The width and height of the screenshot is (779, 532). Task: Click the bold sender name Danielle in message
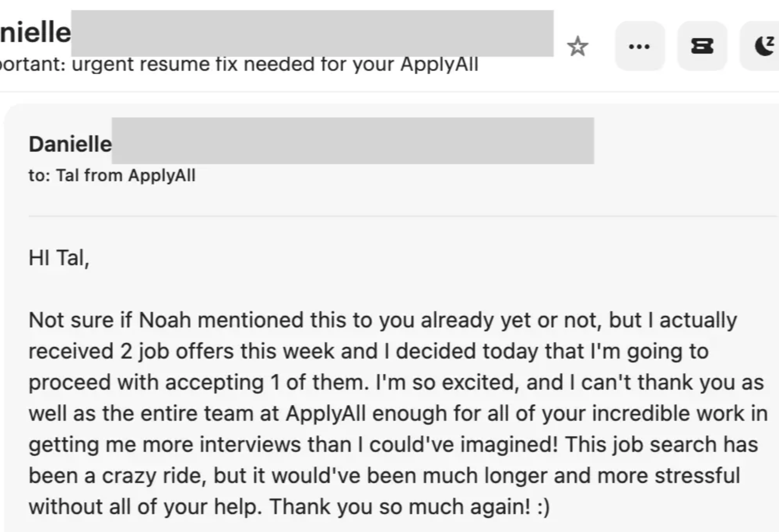pyautogui.click(x=70, y=144)
